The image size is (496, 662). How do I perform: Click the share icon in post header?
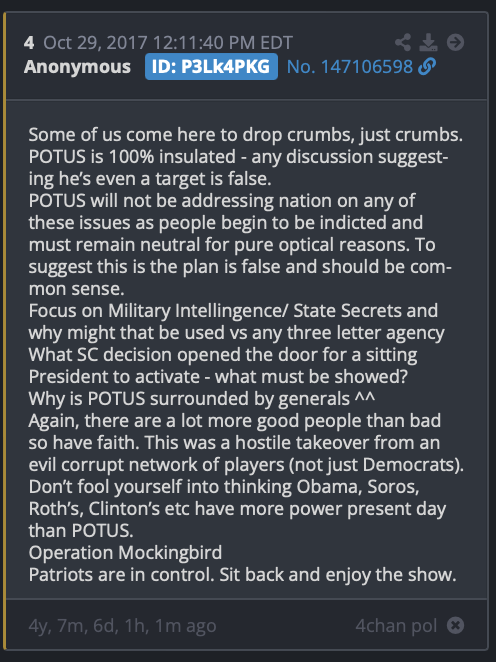[x=403, y=42]
